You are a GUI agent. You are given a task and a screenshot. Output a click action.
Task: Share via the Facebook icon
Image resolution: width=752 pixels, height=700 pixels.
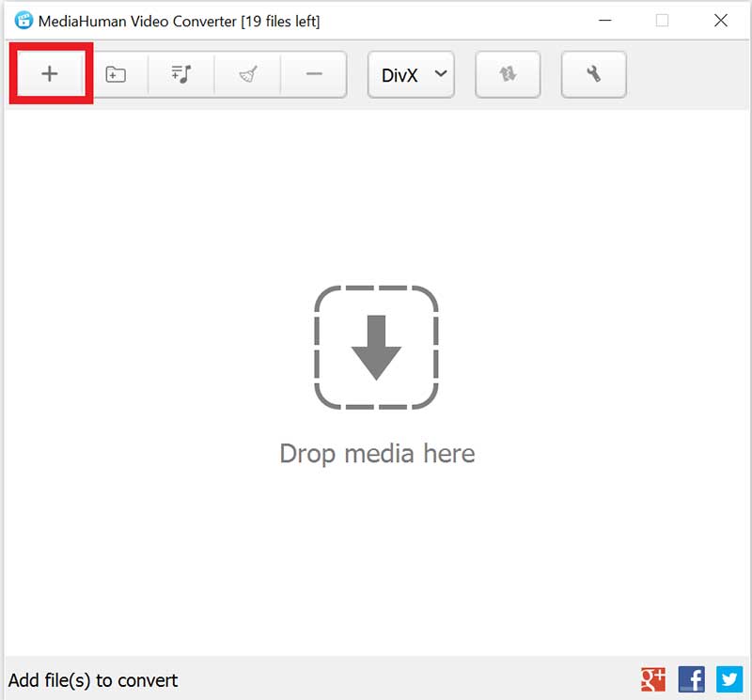pyautogui.click(x=691, y=678)
